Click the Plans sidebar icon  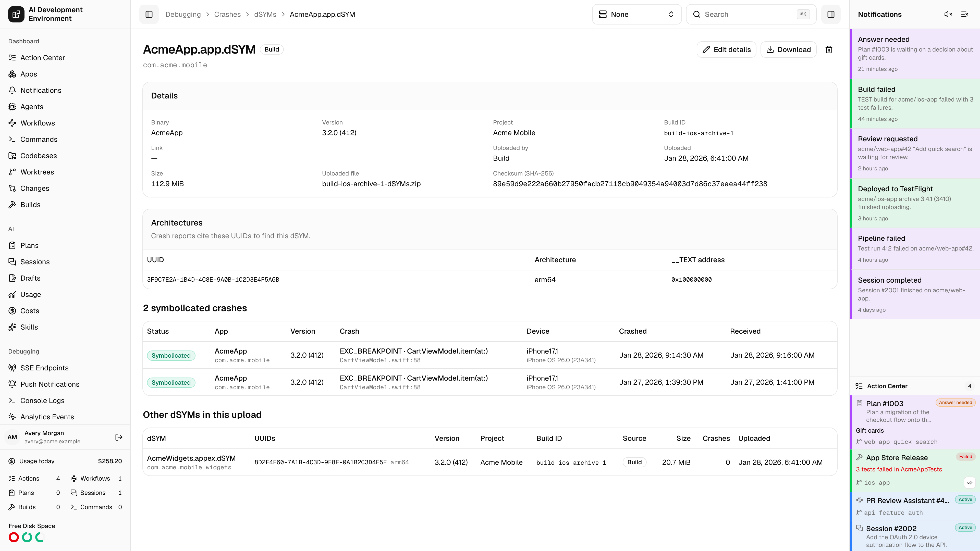(x=12, y=245)
